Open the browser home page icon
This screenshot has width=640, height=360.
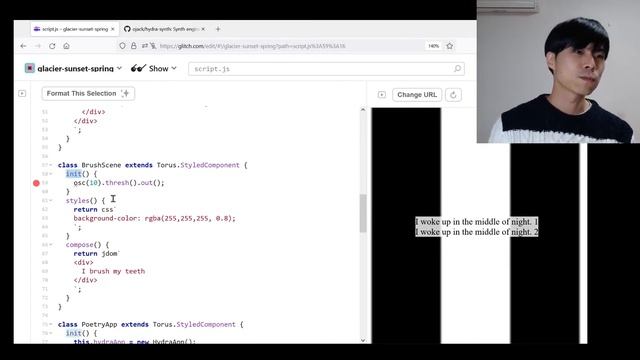click(67, 46)
